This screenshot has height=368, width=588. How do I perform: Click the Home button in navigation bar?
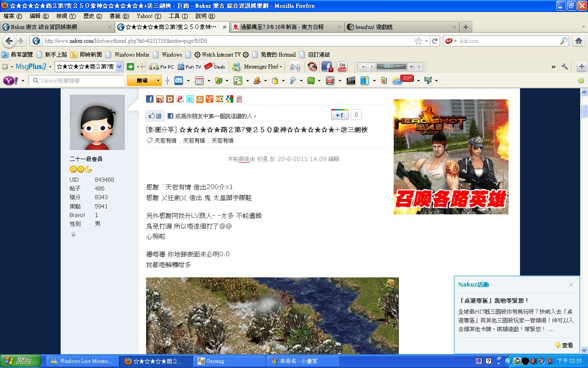coord(578,41)
